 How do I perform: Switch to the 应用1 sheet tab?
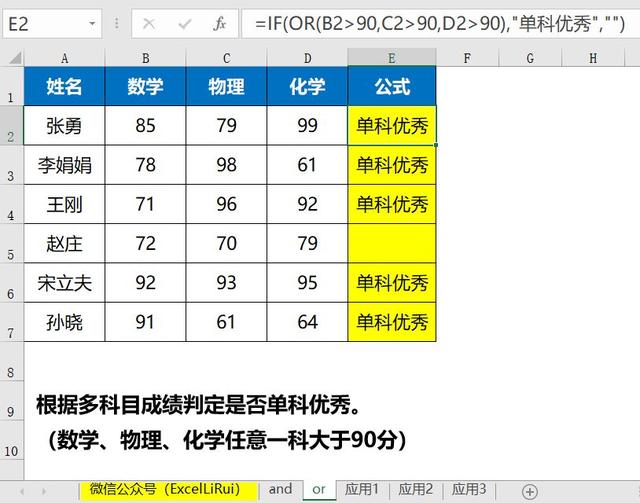tap(362, 489)
